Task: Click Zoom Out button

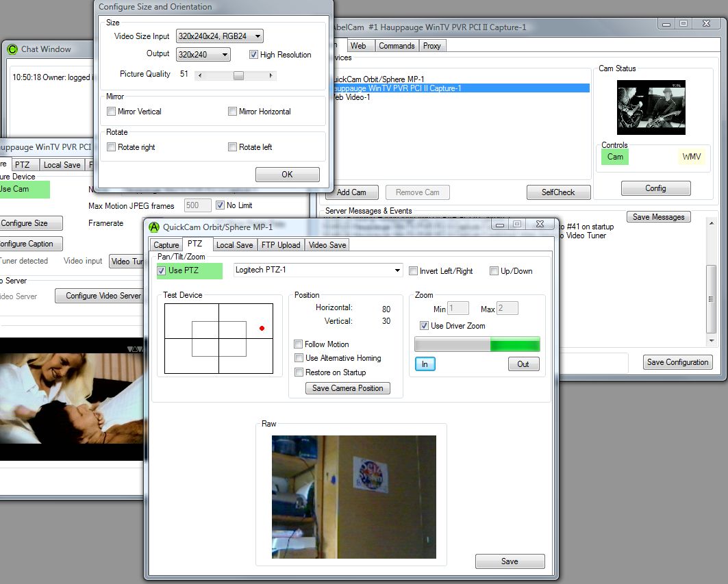Action: 523,364
